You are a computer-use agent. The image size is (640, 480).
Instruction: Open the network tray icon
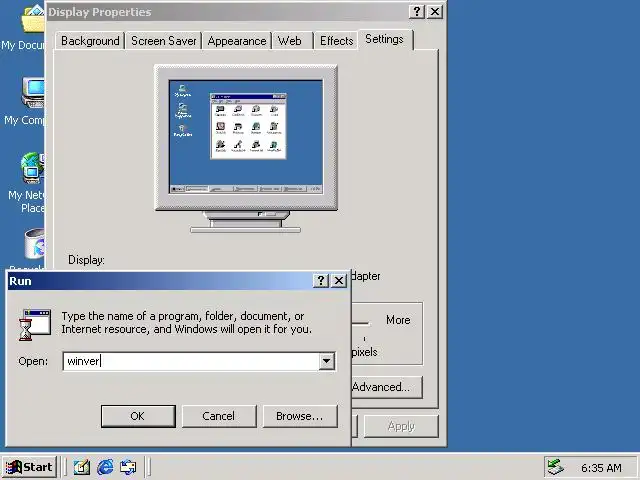coord(556,467)
